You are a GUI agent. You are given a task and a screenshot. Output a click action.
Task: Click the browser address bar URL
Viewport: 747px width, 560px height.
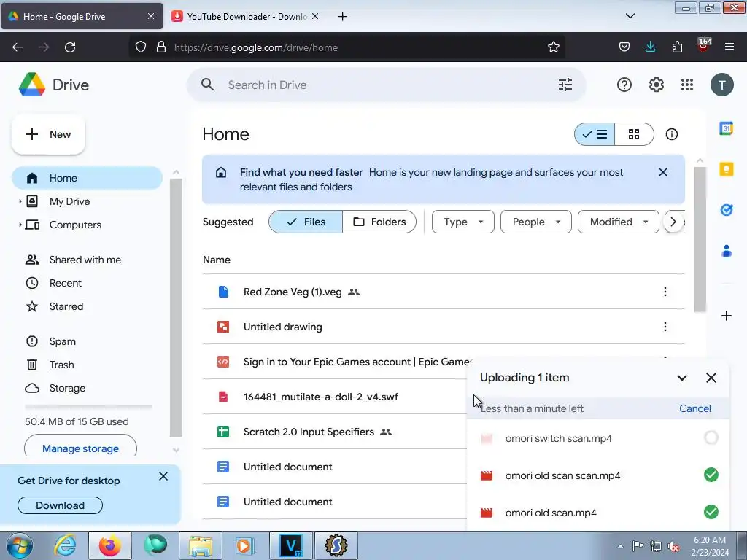click(256, 47)
